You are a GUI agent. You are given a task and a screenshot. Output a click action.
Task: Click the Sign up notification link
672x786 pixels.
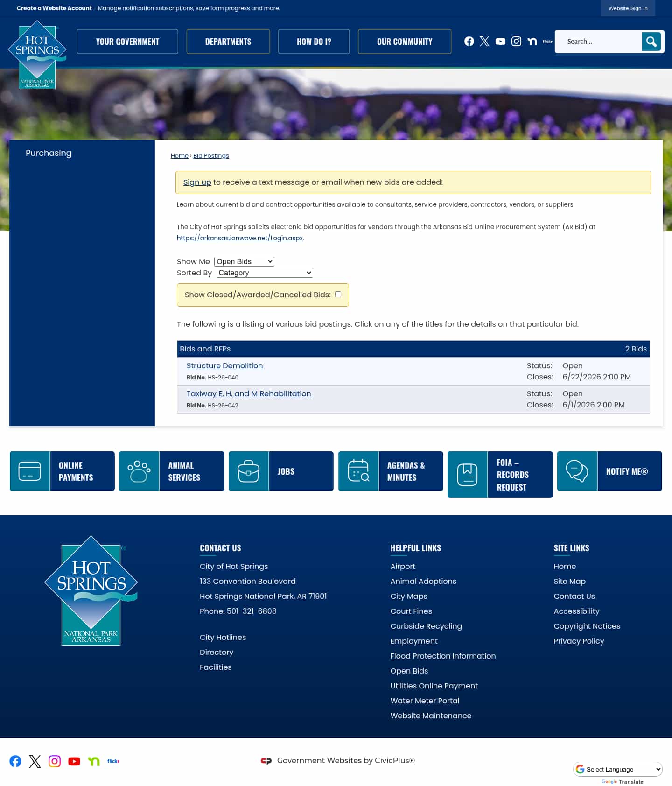197,182
